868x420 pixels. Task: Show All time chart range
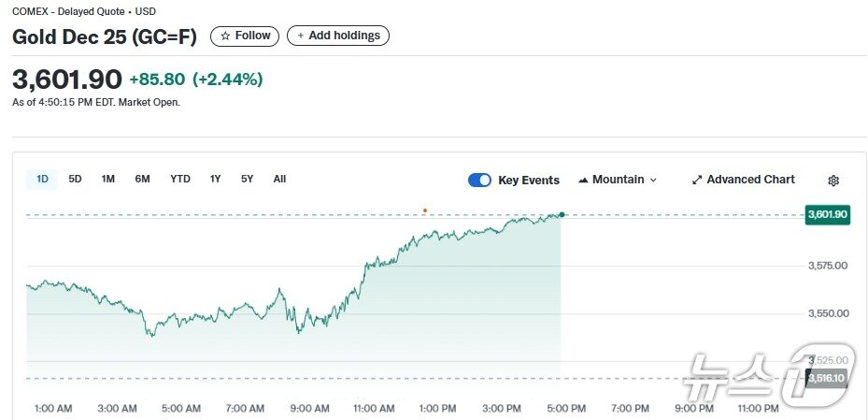point(279,179)
